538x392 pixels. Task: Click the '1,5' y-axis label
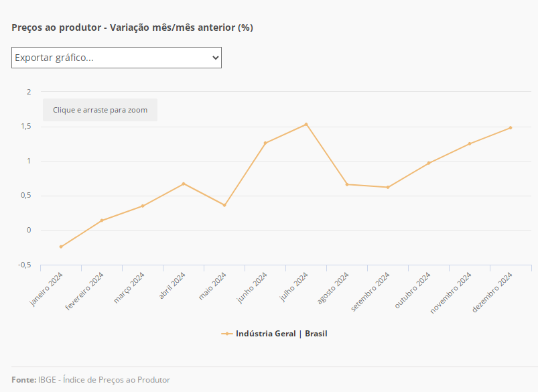(25, 127)
